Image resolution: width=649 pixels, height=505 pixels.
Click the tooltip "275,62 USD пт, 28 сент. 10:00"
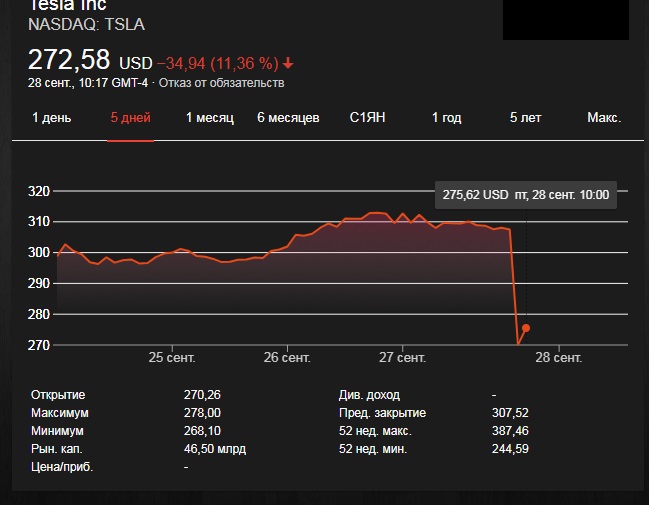click(x=526, y=195)
